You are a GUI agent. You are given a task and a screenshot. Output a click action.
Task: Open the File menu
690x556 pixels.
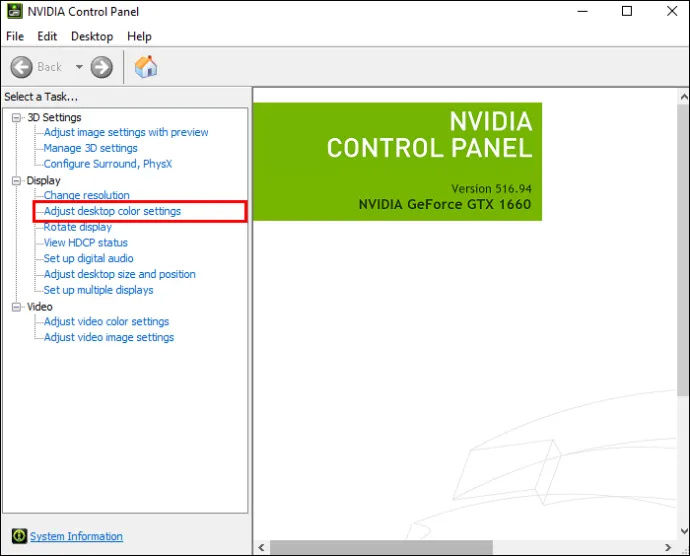(x=15, y=36)
